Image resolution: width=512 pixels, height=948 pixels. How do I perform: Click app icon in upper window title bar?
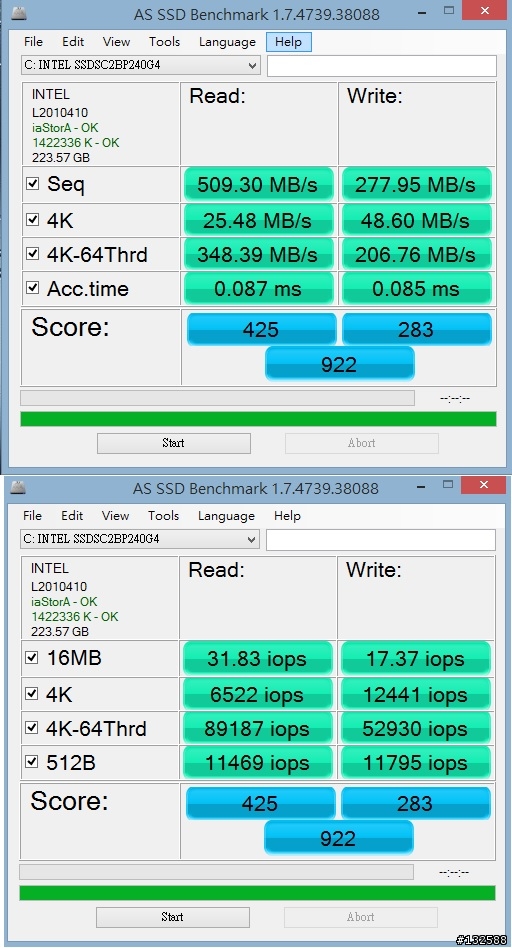click(x=19, y=13)
